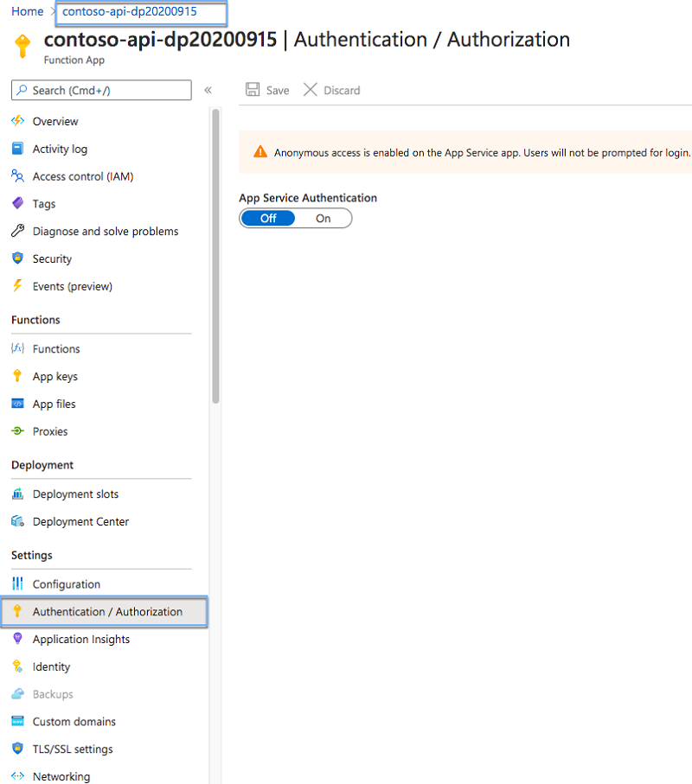Open the Configuration settings entry
This screenshot has height=784, width=692.
click(x=66, y=583)
